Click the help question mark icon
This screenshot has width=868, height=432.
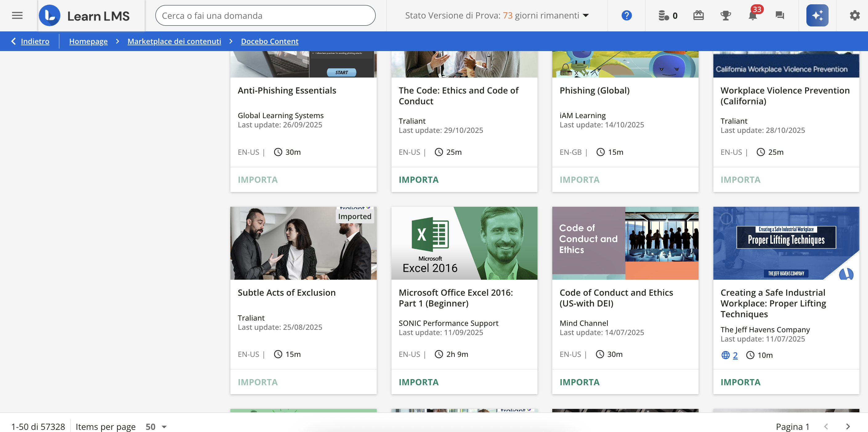[x=626, y=15]
